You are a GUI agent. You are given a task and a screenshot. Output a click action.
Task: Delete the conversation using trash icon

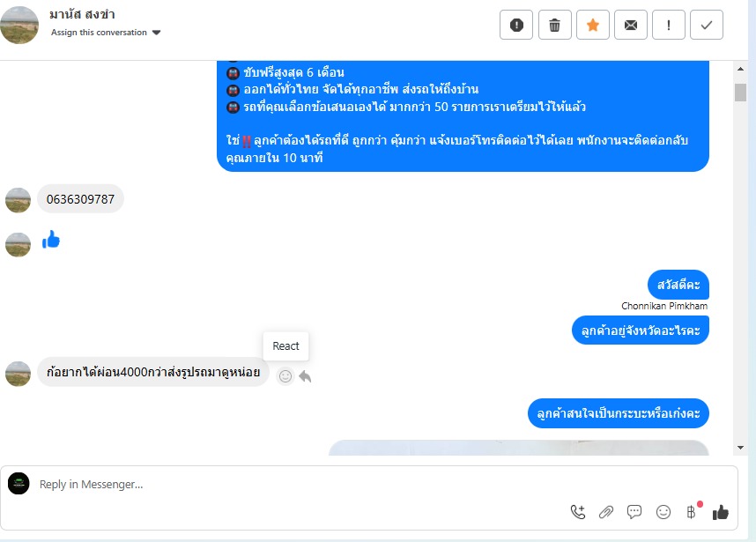pos(554,25)
